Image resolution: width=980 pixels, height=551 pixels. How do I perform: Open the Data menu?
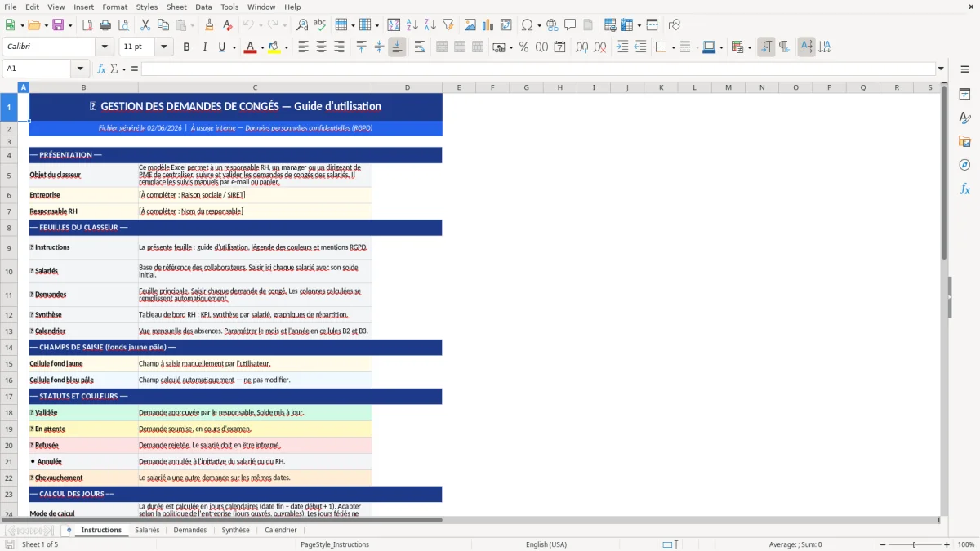(203, 7)
